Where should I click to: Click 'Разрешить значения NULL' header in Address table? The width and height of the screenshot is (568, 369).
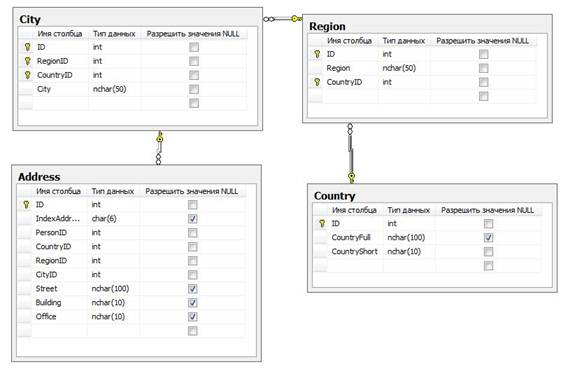point(192,191)
